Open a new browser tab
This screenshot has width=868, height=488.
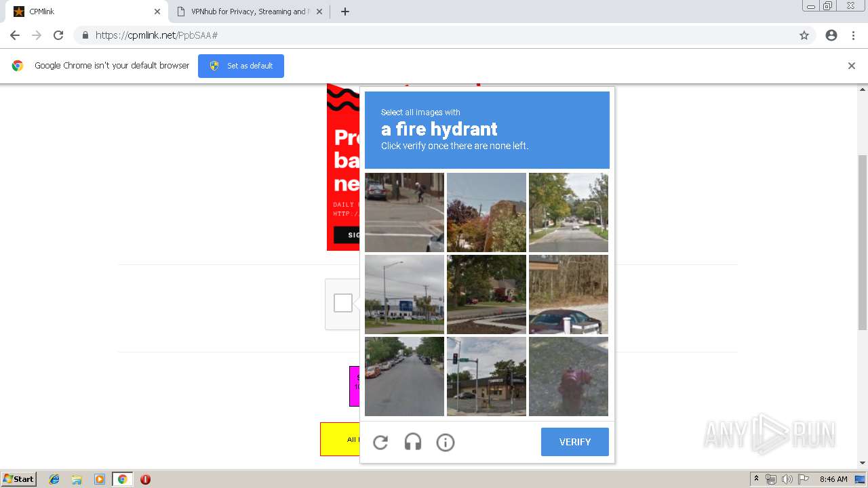344,12
